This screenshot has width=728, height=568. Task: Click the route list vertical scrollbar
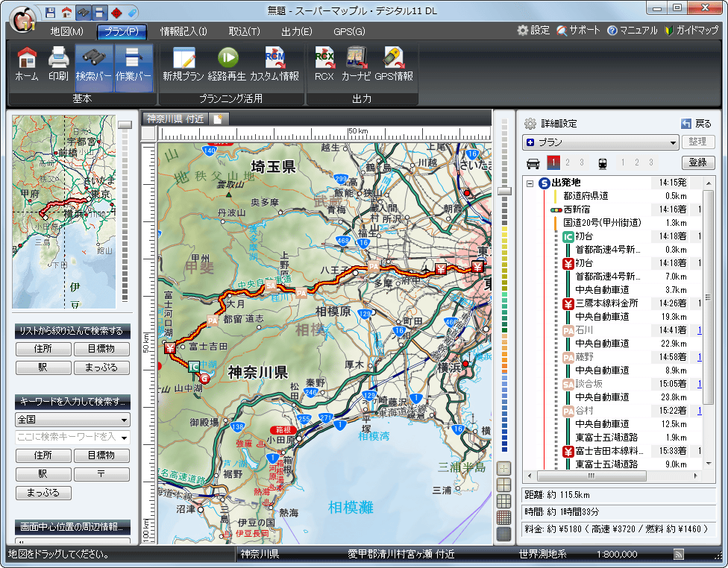point(708,297)
